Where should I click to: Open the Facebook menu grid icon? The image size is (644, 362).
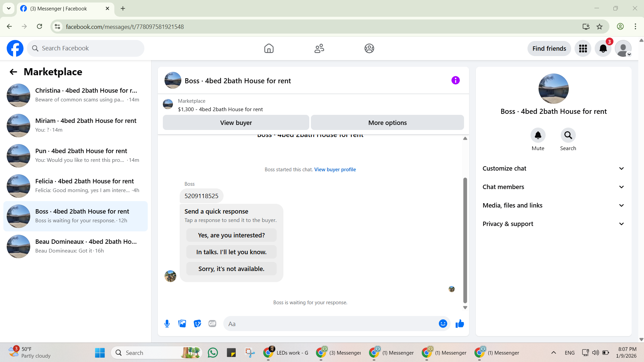pos(583,49)
